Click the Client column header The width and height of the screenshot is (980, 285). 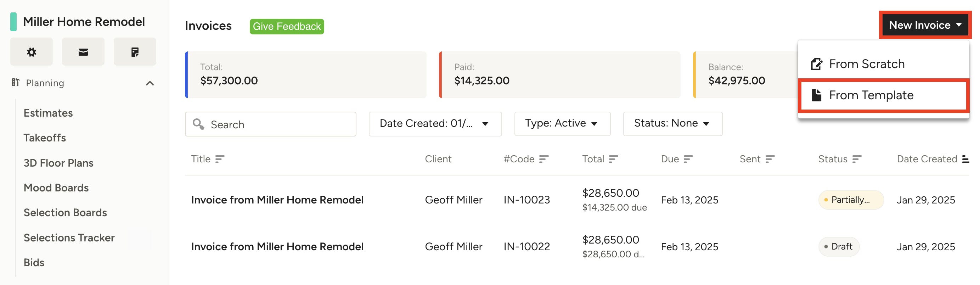pyautogui.click(x=438, y=159)
